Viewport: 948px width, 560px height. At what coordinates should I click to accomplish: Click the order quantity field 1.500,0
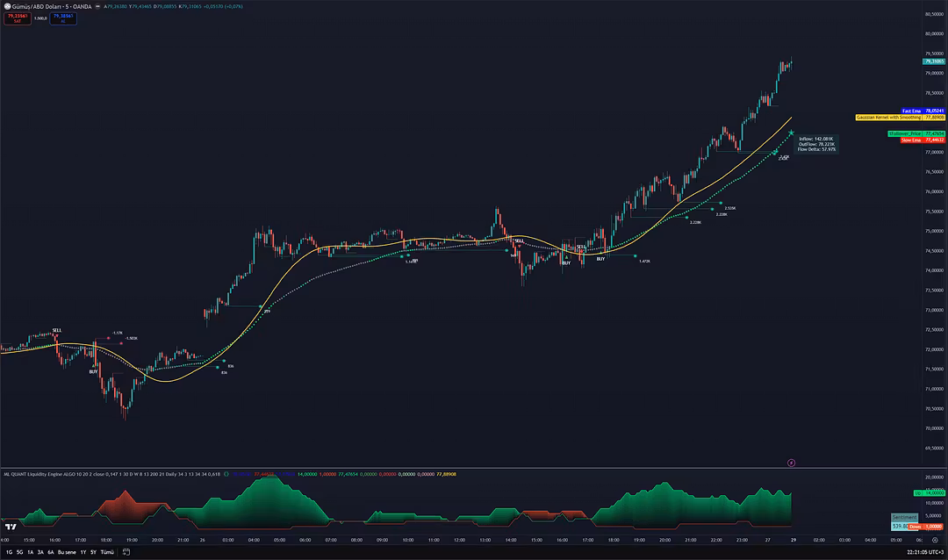(39, 18)
